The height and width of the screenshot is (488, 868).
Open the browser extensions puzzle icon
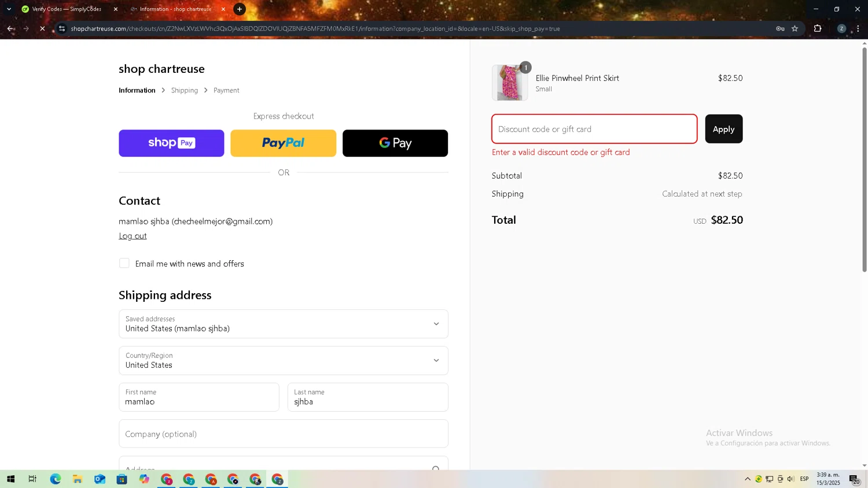pyautogui.click(x=818, y=28)
